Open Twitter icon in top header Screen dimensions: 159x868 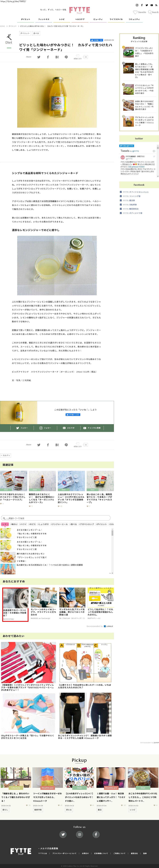pyautogui.click(x=147, y=5)
